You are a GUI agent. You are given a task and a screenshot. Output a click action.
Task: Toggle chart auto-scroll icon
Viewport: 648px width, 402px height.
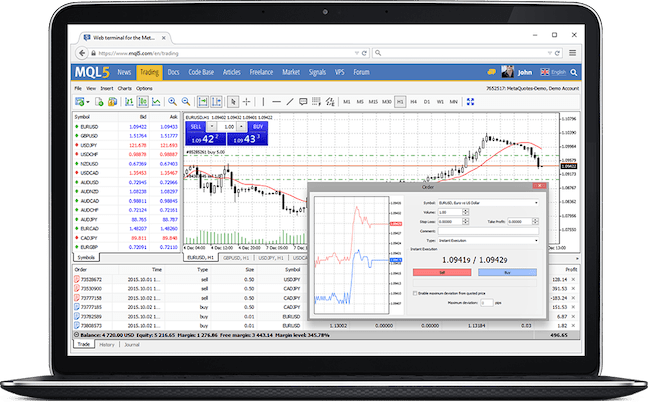tap(203, 102)
